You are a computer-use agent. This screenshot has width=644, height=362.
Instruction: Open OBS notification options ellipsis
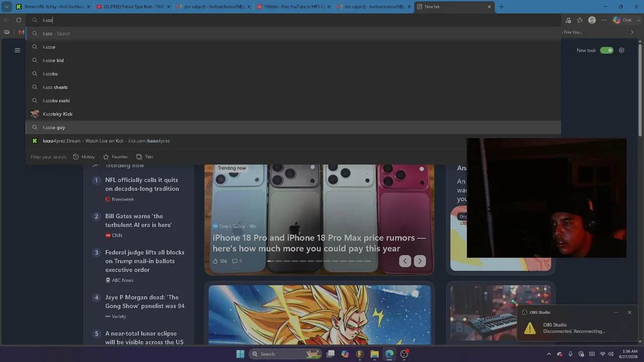point(616,312)
